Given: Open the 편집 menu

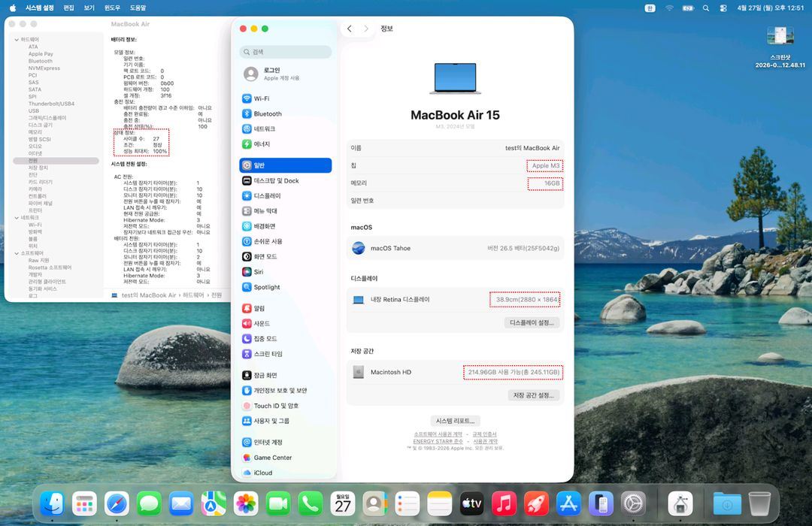Looking at the screenshot, I should (69, 8).
